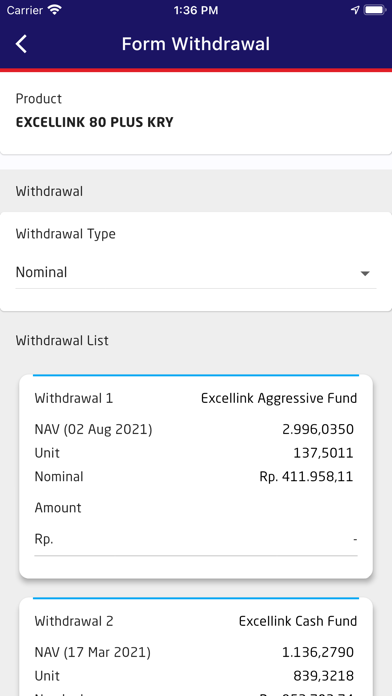Tap the Wi-Fi status icon

(x=55, y=10)
